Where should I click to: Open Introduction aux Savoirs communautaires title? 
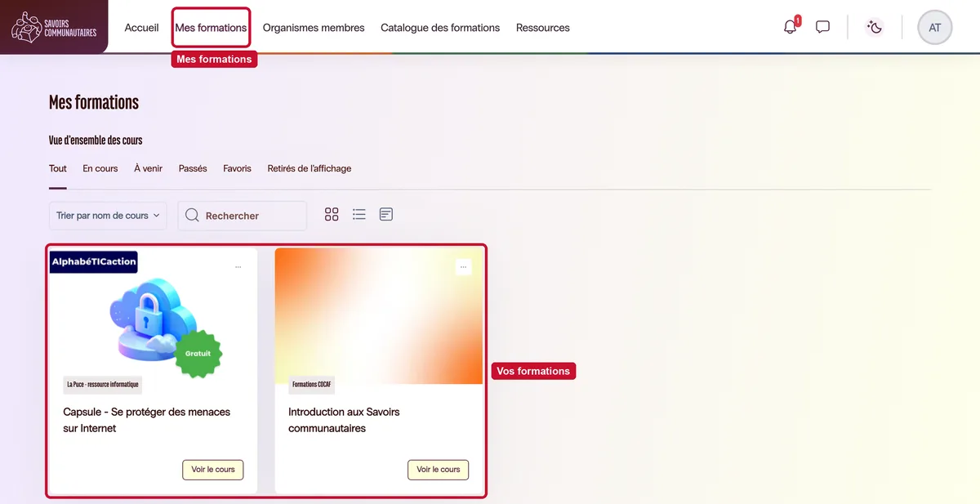tap(344, 420)
